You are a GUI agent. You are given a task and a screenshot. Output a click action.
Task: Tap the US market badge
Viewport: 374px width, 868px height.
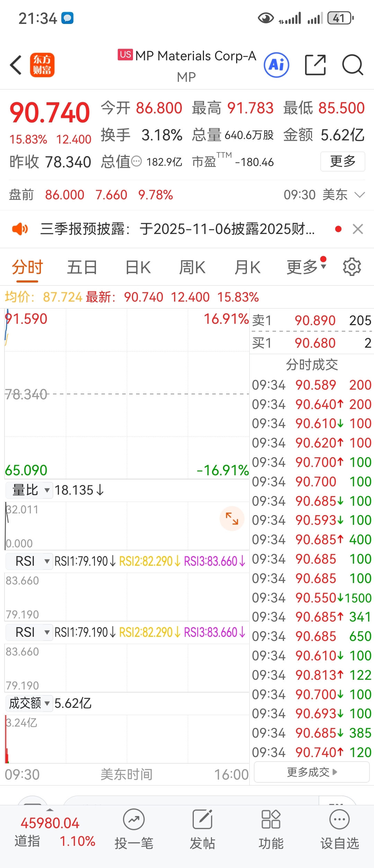click(x=125, y=55)
